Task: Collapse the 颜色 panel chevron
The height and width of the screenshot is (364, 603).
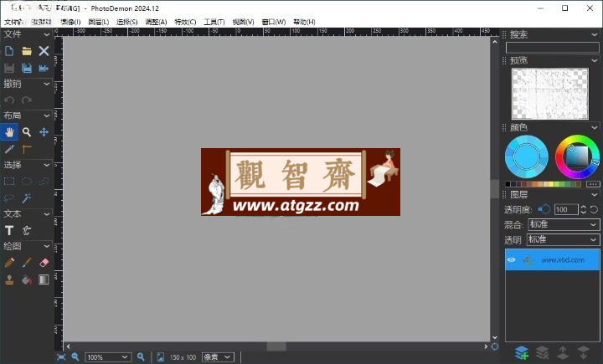Action: [595, 128]
